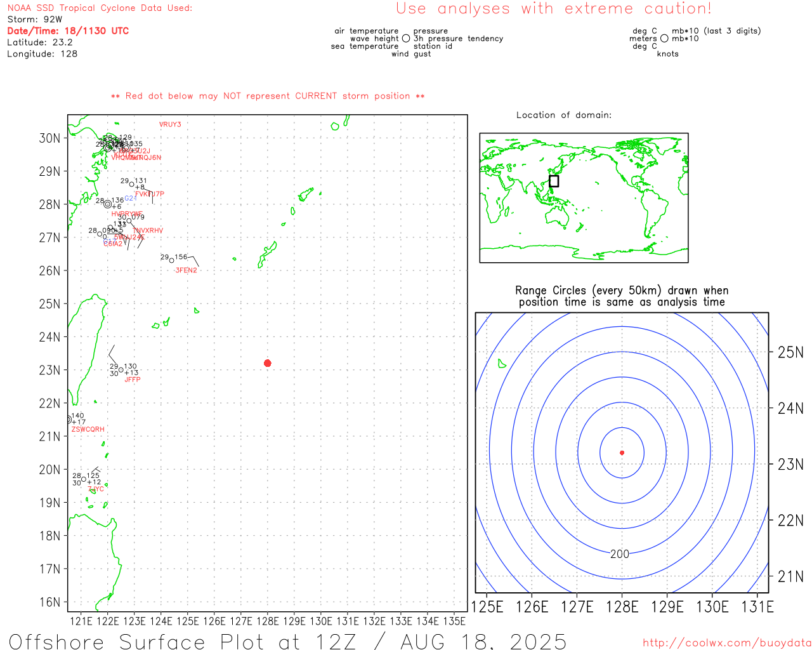Click the station circle for 3FEN2 observation
Image resolution: width=812 pixels, height=650 pixels.
[x=172, y=260]
